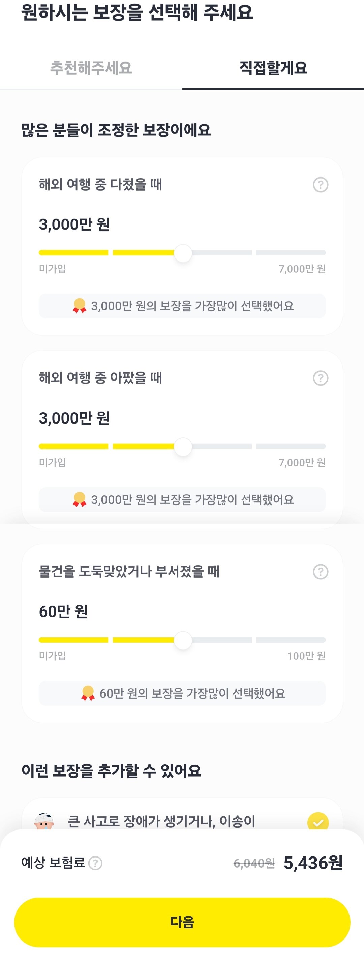Open help for 해외 여행 중 아팠을 때
Viewport: 364px width, 980px height.
pyautogui.click(x=320, y=378)
